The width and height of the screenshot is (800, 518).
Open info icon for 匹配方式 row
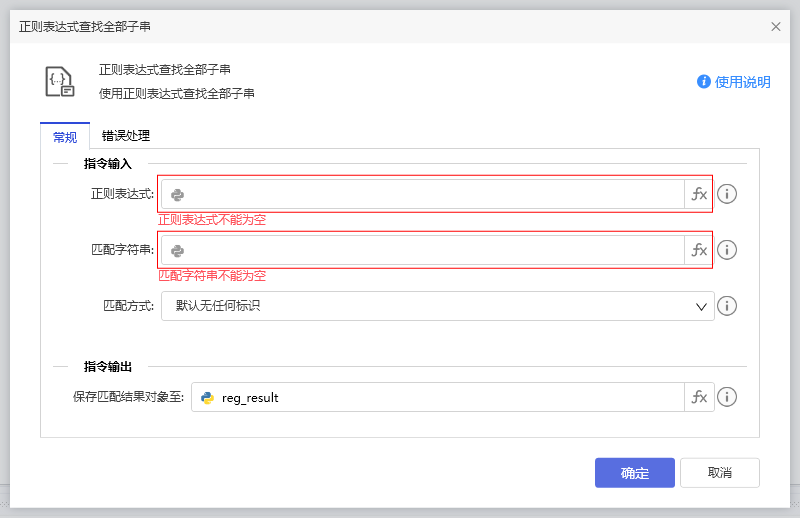pos(727,306)
